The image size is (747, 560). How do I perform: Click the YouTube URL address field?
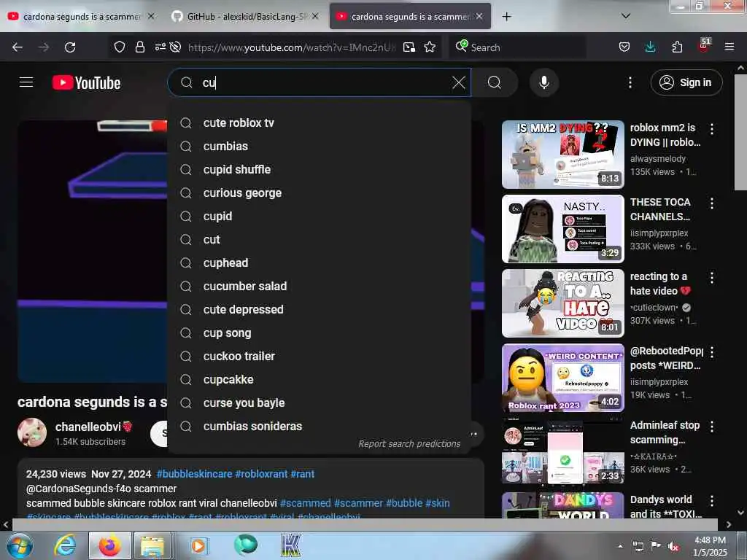click(292, 47)
